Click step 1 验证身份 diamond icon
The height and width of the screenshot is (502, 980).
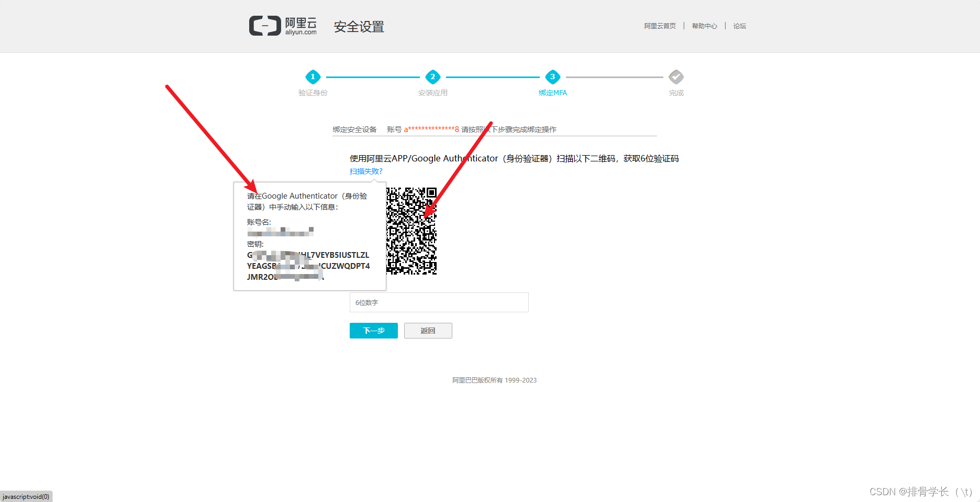click(x=313, y=77)
